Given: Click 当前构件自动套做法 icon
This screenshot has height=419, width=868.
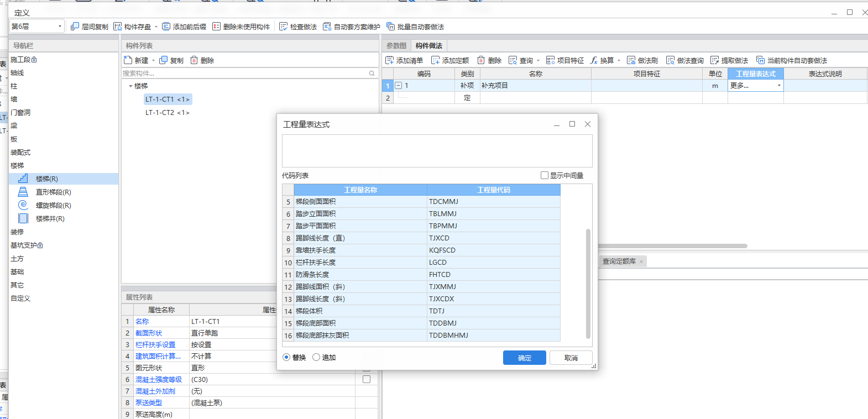Looking at the screenshot, I should click(x=761, y=60).
